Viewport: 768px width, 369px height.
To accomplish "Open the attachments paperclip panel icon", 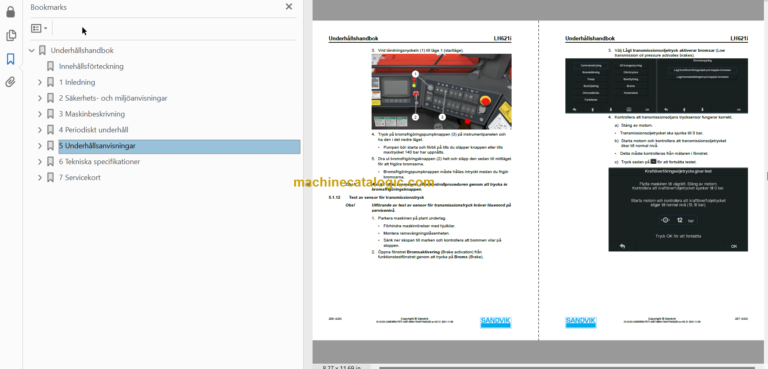I will (10, 82).
